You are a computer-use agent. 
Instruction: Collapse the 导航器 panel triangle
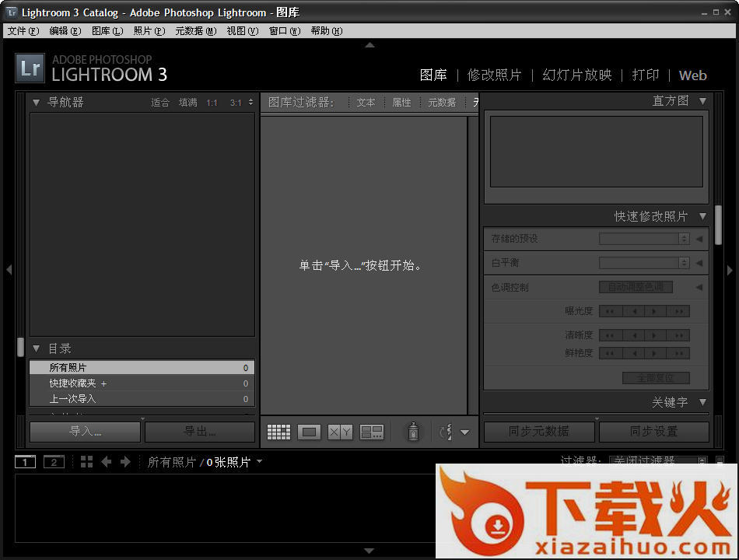(37, 103)
